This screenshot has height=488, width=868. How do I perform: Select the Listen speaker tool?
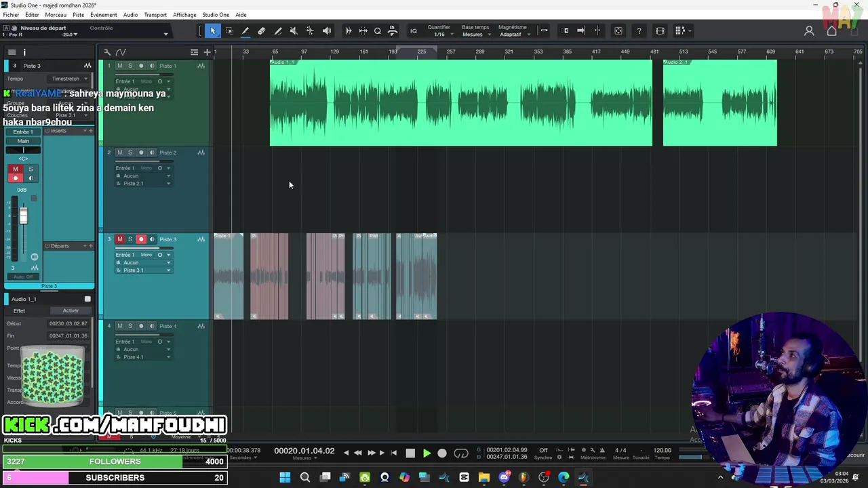[x=327, y=30]
